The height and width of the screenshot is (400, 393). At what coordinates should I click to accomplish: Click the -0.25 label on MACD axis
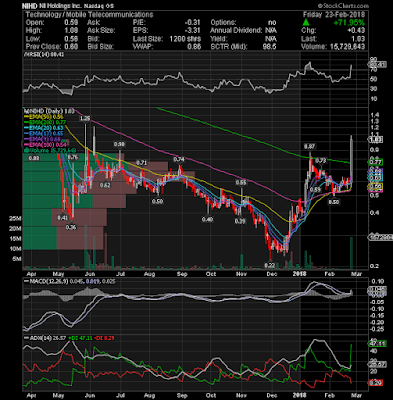[378, 329]
